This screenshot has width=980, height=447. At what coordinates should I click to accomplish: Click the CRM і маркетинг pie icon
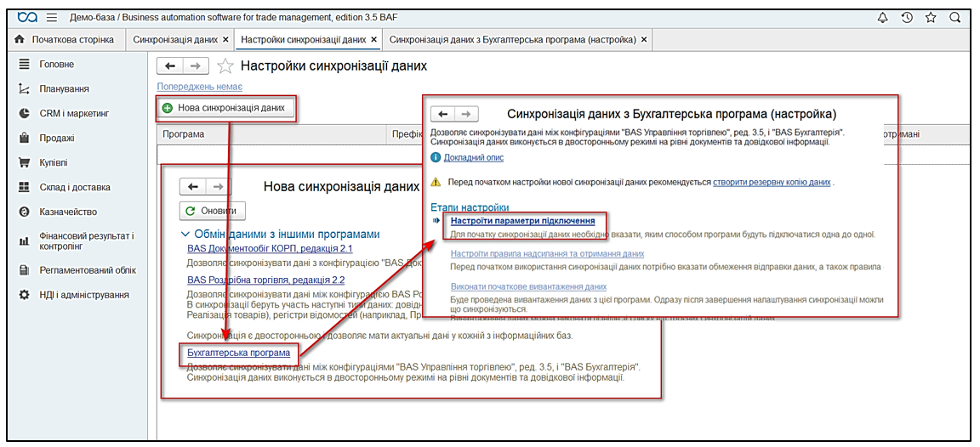point(25,113)
